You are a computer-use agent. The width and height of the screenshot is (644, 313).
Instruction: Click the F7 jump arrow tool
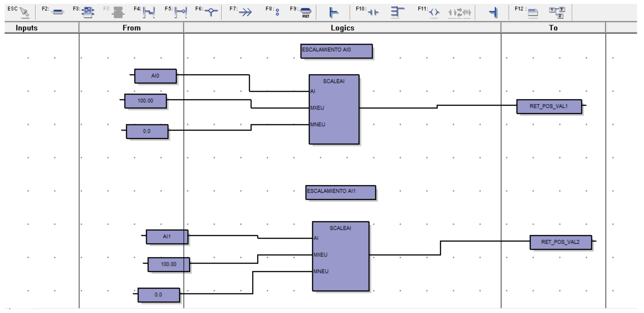(245, 12)
